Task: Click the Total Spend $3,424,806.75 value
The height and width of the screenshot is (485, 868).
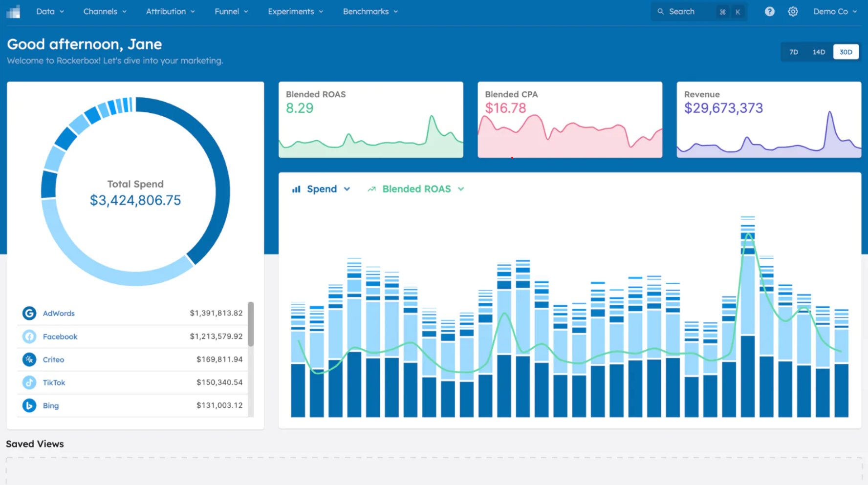Action: (135, 200)
